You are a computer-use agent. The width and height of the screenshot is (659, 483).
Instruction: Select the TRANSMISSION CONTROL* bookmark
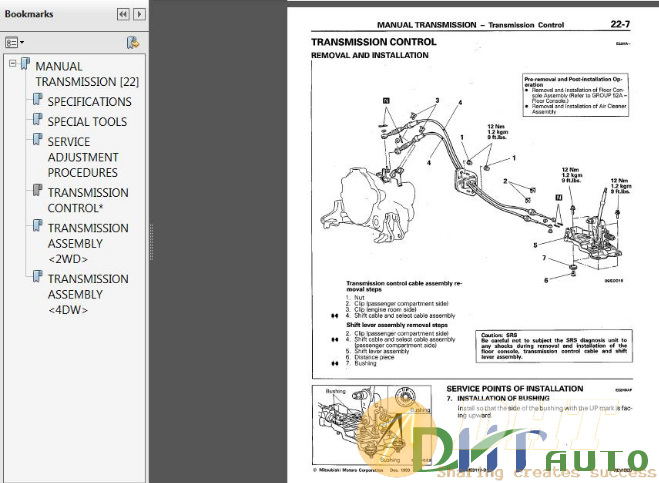[x=88, y=200]
